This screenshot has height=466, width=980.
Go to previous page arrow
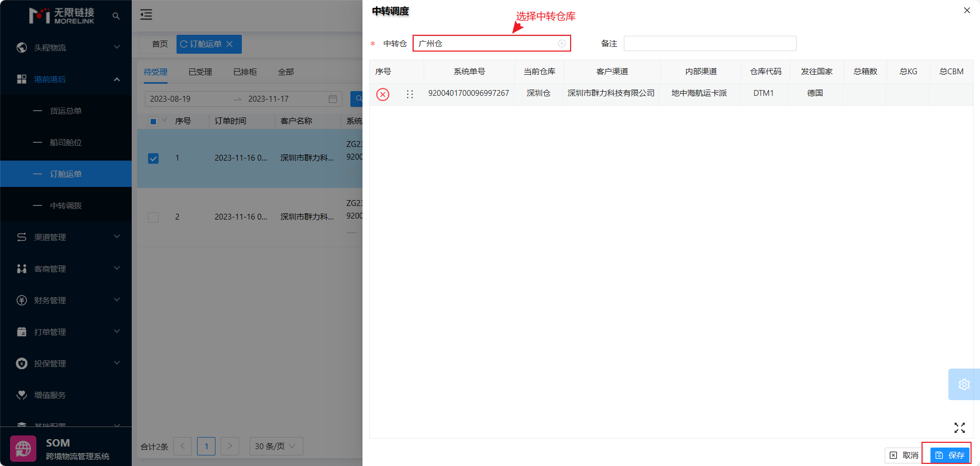tap(182, 446)
